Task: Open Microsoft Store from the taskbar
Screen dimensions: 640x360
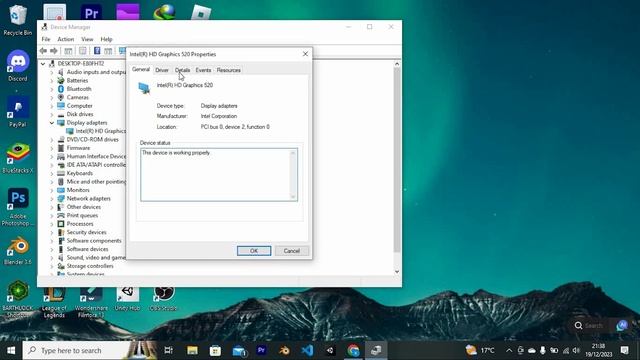Action: tap(215, 350)
